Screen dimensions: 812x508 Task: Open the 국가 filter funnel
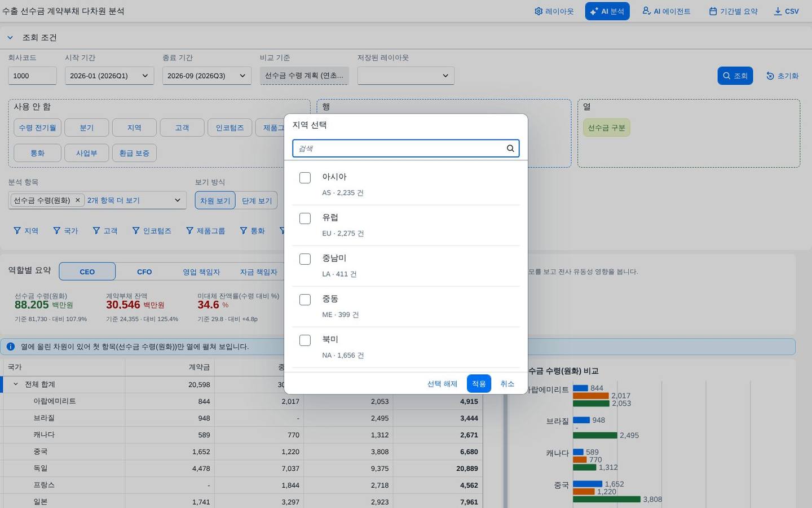[x=65, y=231]
